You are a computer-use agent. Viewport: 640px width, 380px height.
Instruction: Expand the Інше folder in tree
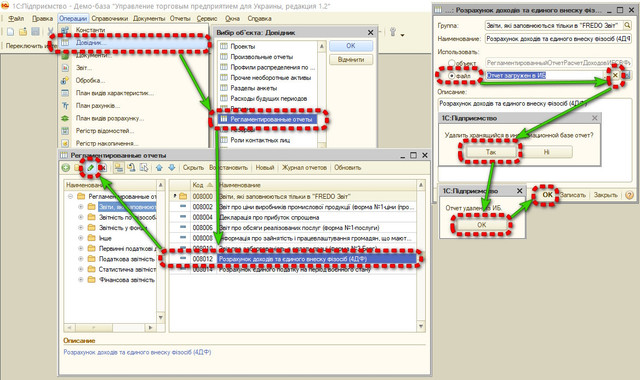tap(80, 238)
